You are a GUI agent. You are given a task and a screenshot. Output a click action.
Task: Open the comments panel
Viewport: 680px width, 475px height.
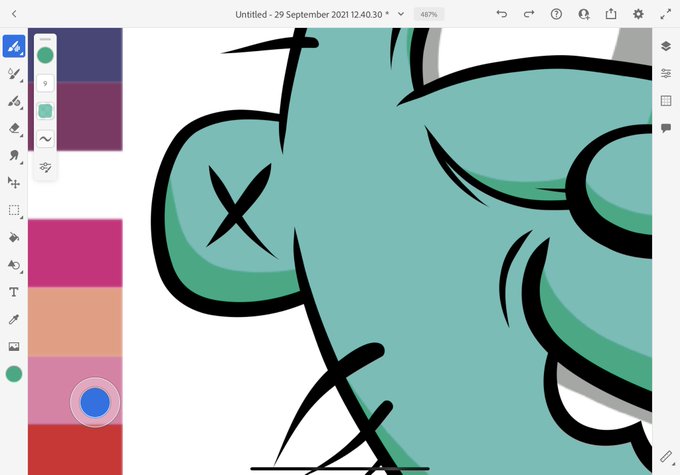tap(666, 128)
